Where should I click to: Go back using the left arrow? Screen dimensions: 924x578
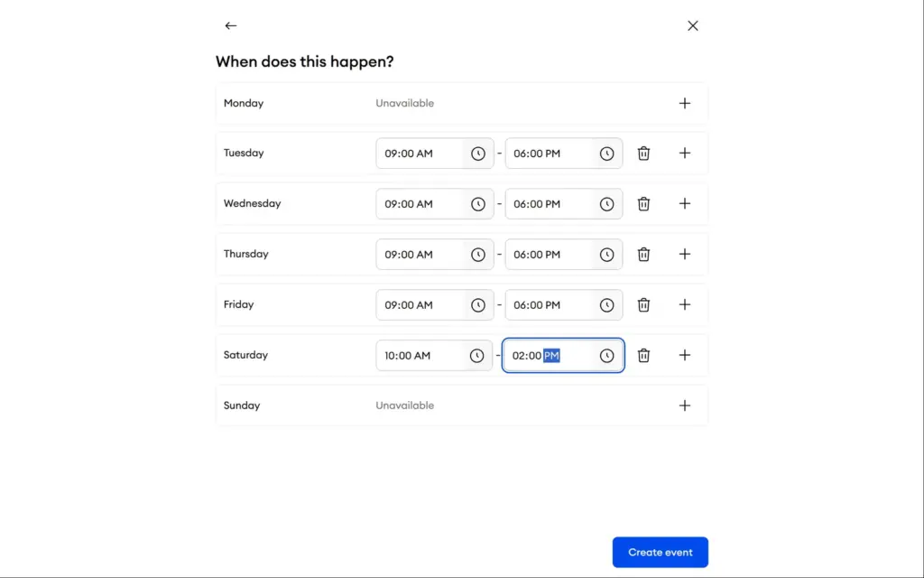230,25
